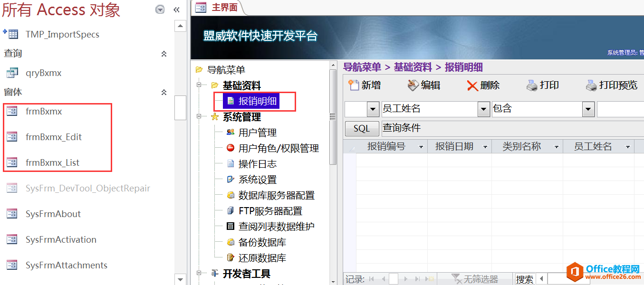Image resolution: width=644 pixels, height=285 pixels.
Task: Collapse the 查询 group in navigation pane
Action: (164, 54)
